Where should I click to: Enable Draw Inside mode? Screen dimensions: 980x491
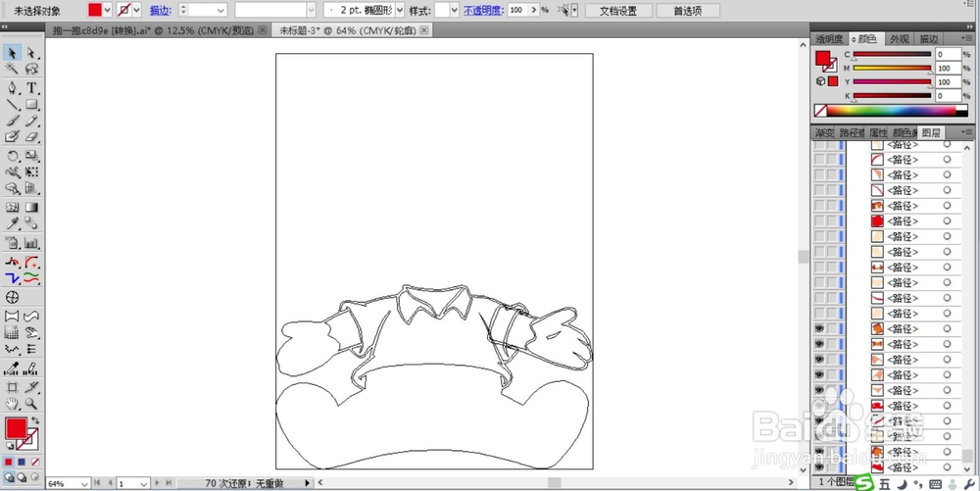click(34, 476)
